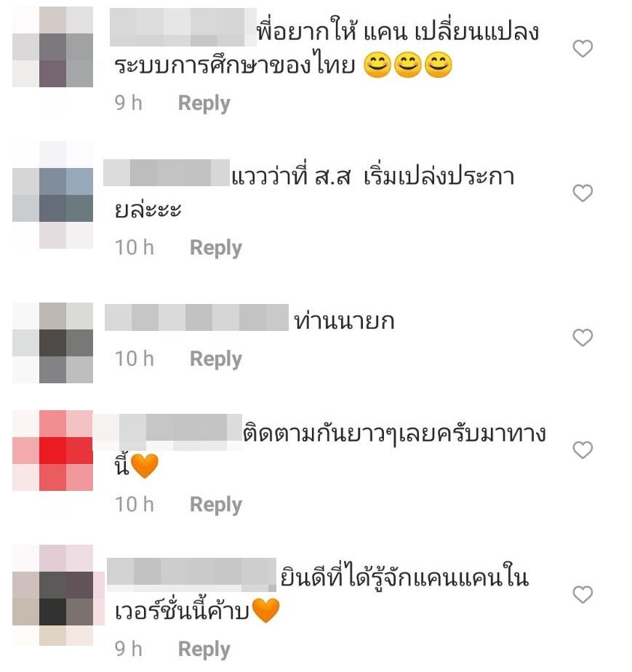
Task: Like the ติดตามกันยาวๆ comment
Action: click(x=583, y=450)
